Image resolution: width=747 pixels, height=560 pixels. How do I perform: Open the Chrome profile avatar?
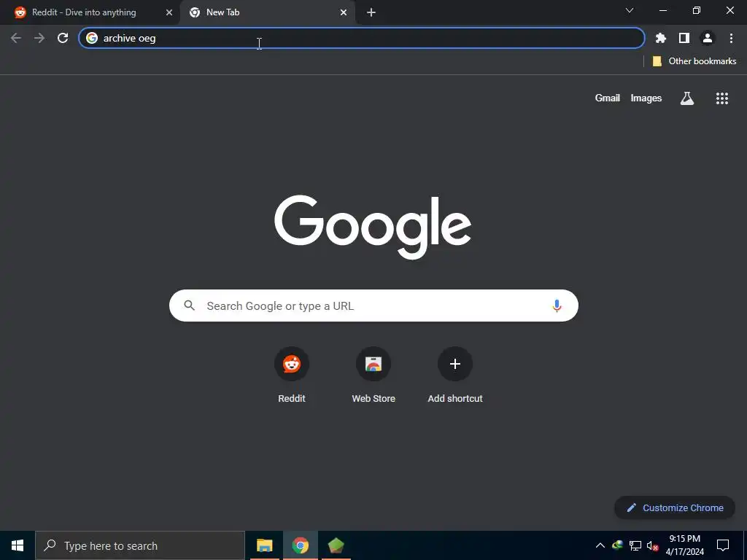[x=708, y=38]
